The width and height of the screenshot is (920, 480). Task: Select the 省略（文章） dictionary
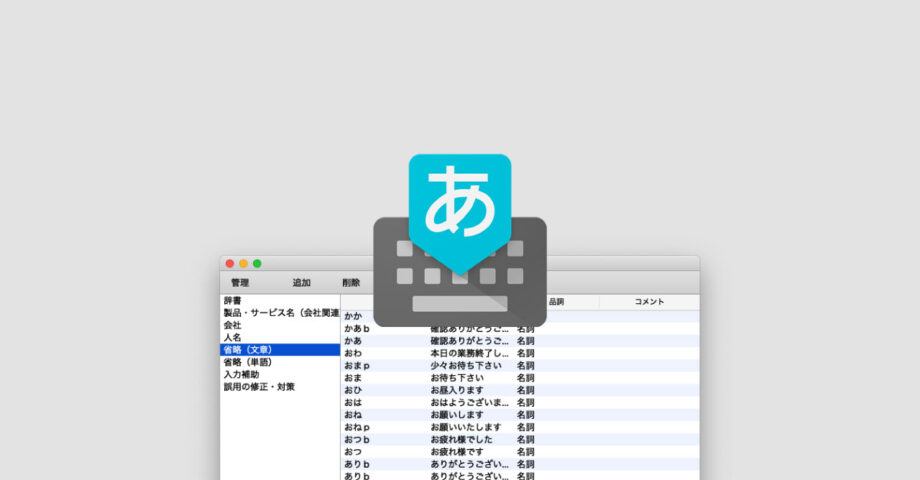pos(247,350)
